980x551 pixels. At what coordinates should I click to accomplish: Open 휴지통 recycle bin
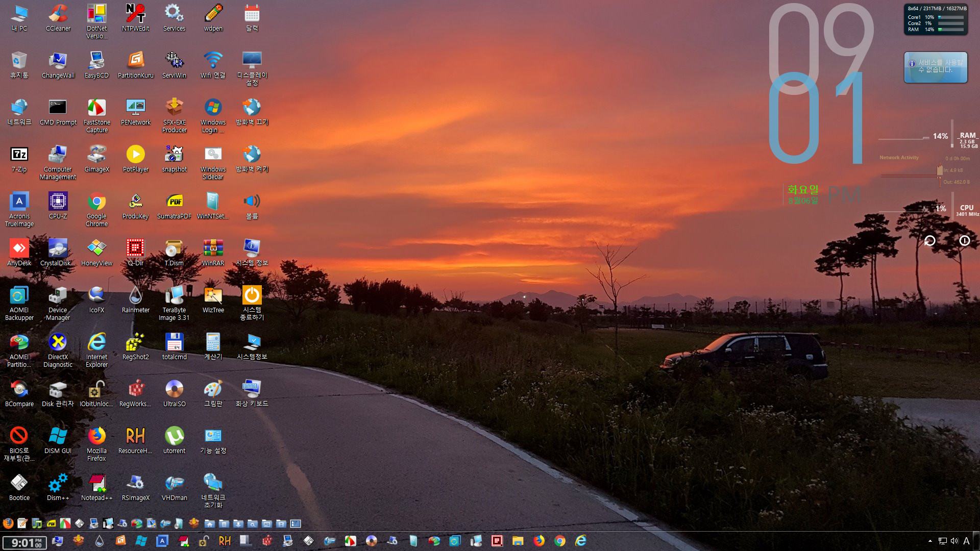[19, 65]
